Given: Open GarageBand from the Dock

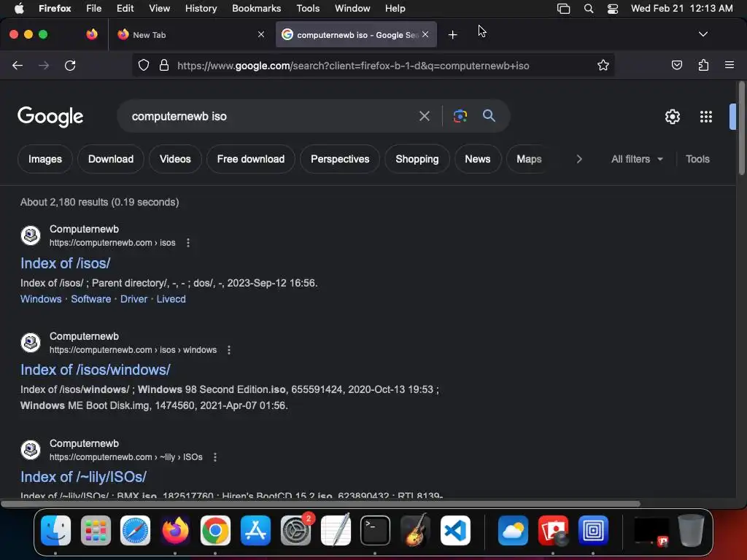Looking at the screenshot, I should (x=415, y=531).
